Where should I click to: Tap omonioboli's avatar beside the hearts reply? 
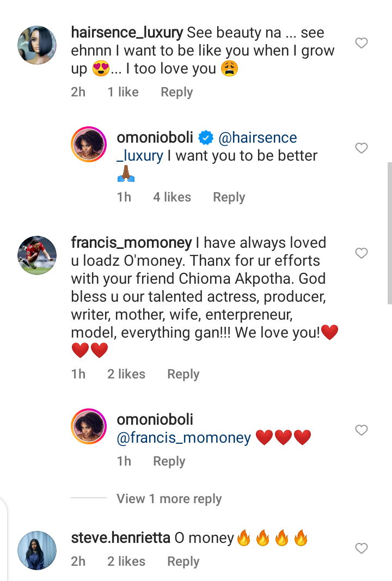pyautogui.click(x=89, y=427)
